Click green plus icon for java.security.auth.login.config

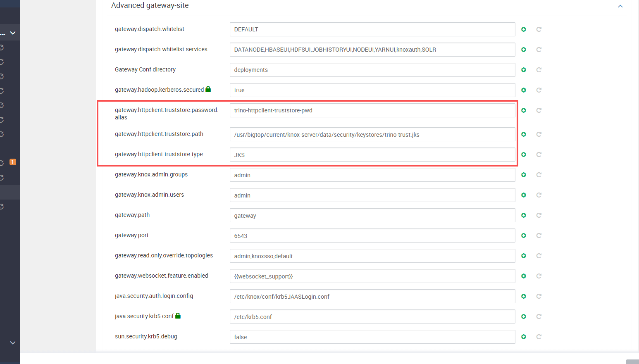coord(524,296)
